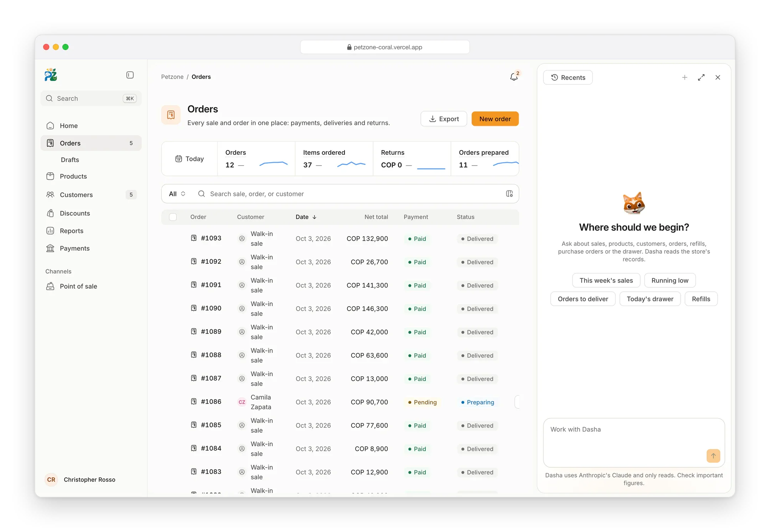This screenshot has width=770, height=532.
Task: Open the All filter dropdown
Action: click(177, 194)
